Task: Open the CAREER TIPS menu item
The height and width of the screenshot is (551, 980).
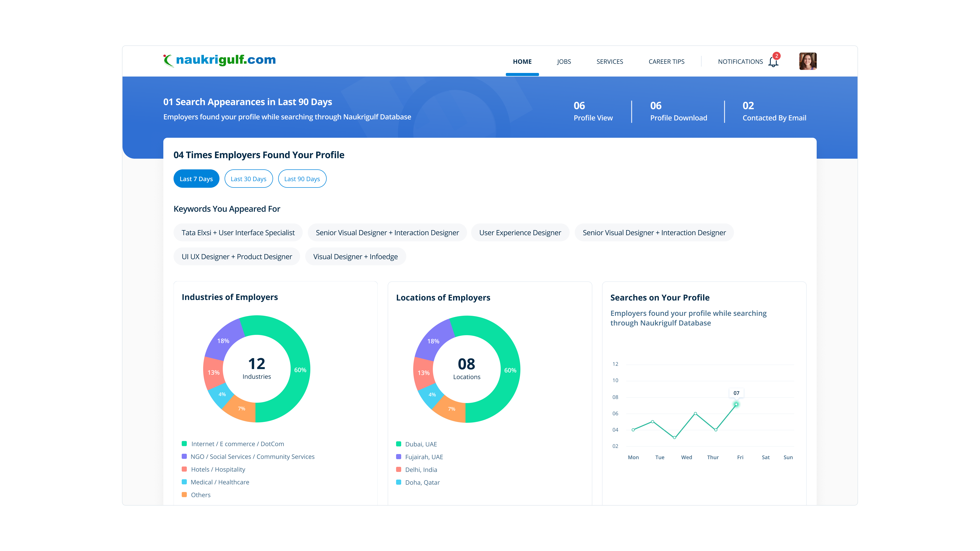Action: point(666,61)
